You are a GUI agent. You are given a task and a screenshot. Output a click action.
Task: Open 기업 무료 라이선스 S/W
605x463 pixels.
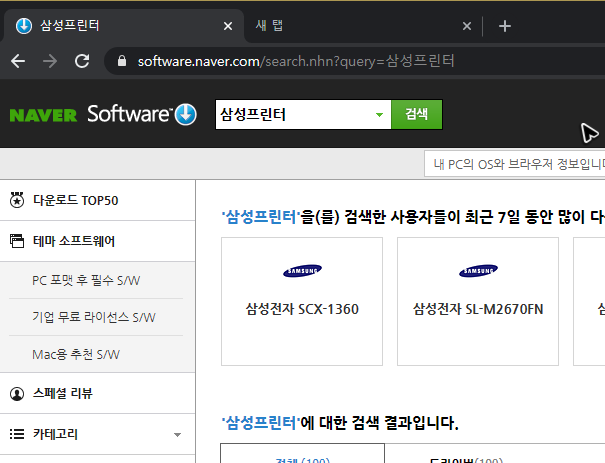(x=94, y=318)
